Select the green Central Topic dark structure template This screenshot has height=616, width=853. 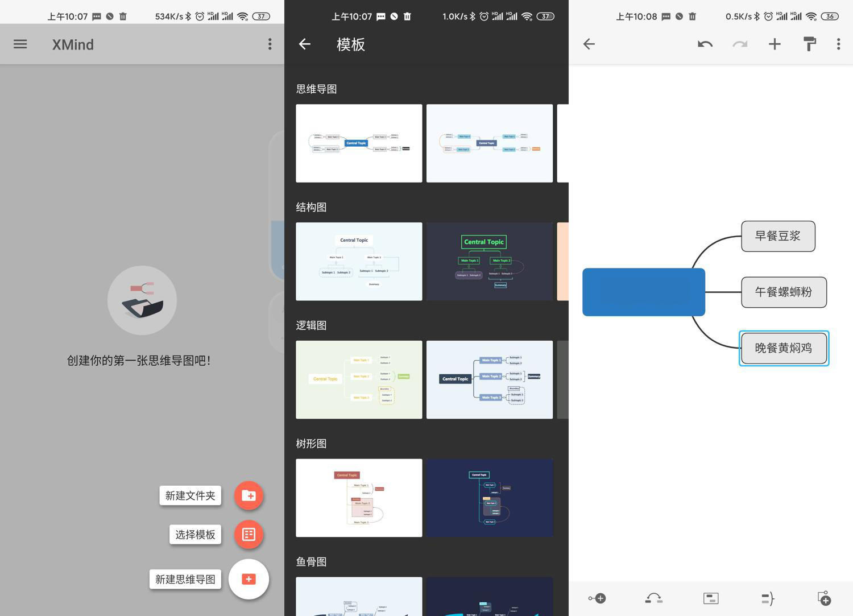coord(489,261)
